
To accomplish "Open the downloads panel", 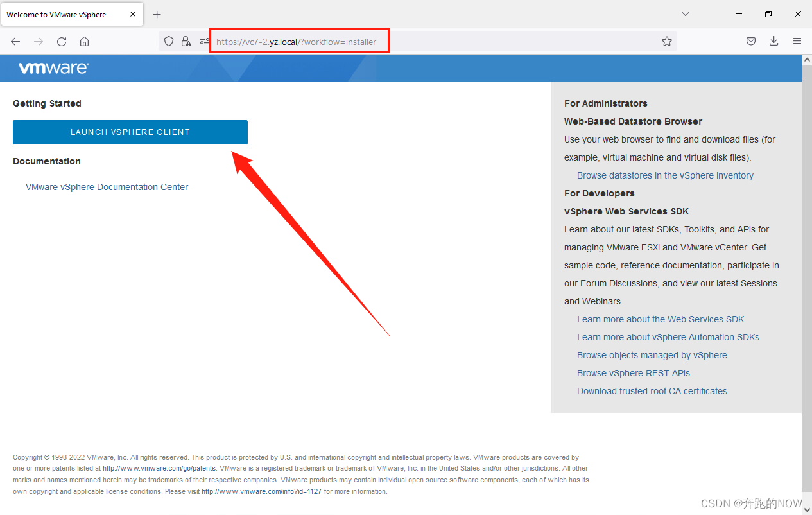I will click(x=774, y=41).
